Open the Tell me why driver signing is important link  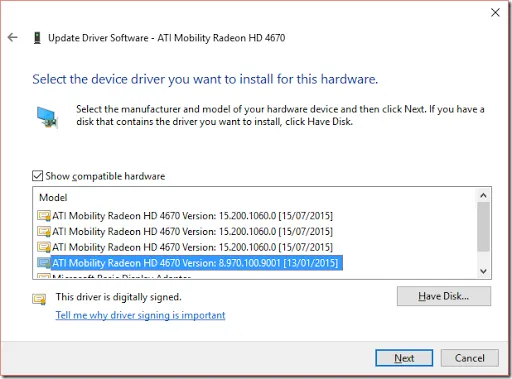[x=140, y=315]
